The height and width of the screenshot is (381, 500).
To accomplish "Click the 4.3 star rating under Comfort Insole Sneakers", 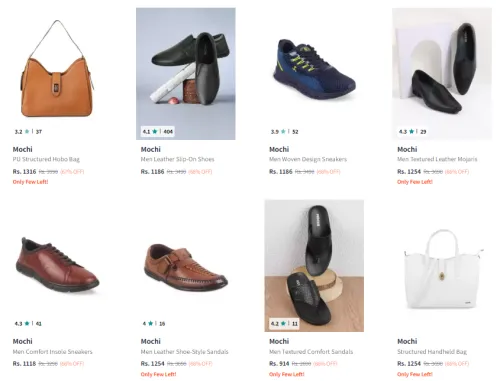I will pos(28,323).
